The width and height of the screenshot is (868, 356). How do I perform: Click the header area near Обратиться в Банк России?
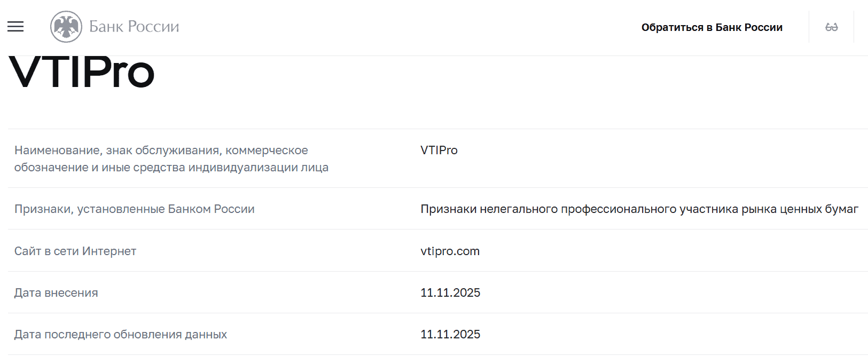(712, 26)
